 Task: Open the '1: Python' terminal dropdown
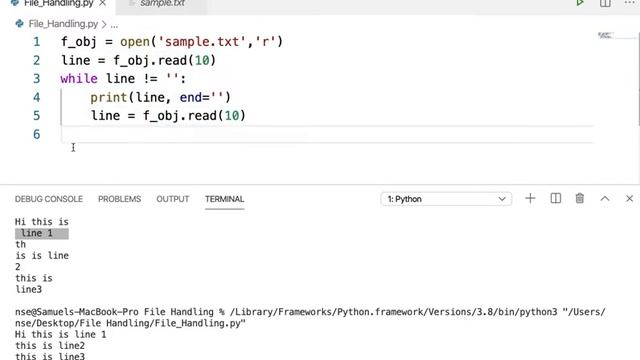coord(446,199)
